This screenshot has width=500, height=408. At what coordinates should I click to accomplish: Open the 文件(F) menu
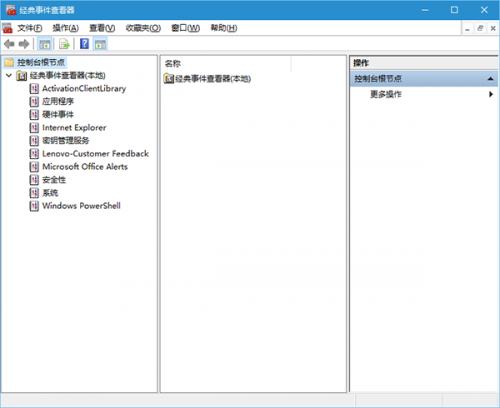click(x=30, y=28)
